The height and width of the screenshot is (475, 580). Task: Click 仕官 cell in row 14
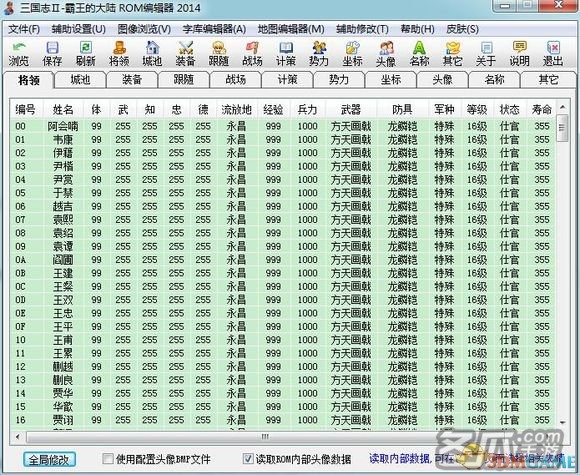(509, 393)
